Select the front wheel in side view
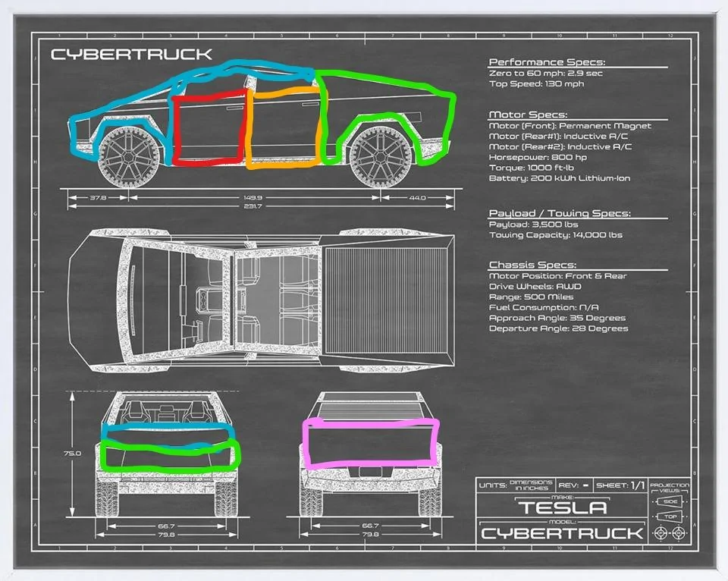The image size is (728, 581). [127, 156]
